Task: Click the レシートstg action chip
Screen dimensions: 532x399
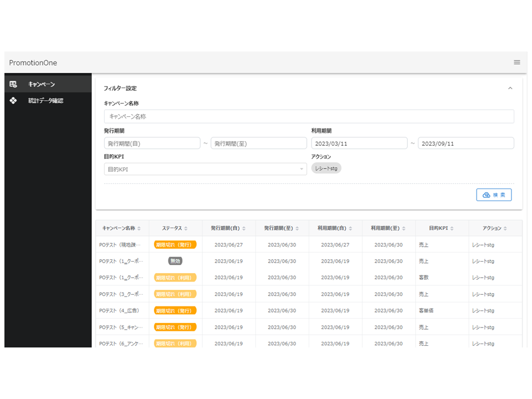Action: point(326,168)
